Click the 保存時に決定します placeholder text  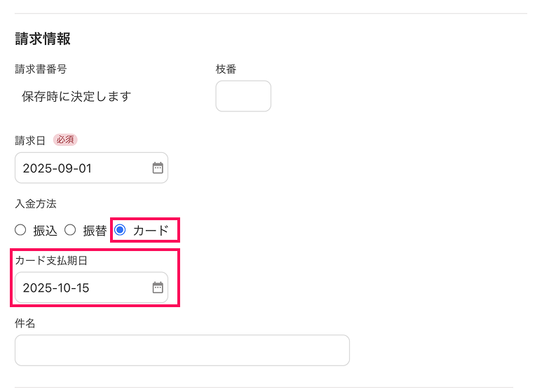(76, 97)
